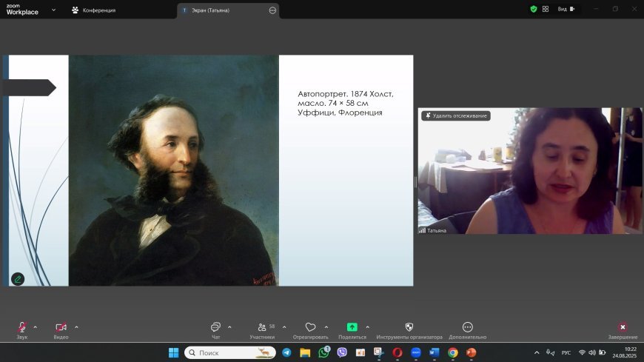Open the more options circle on Экран tab
Screen dimensions: 644x362
click(x=272, y=10)
